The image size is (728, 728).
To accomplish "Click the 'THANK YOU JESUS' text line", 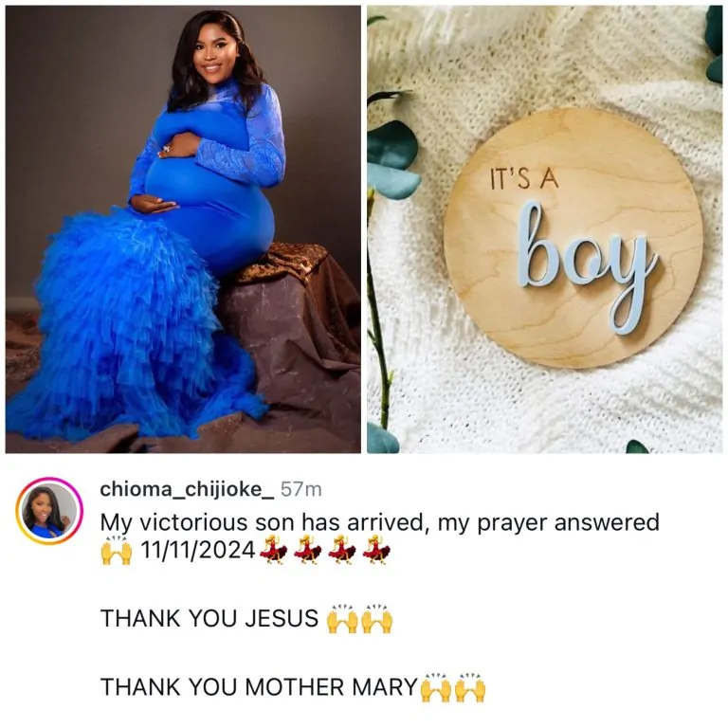I will coord(209,619).
